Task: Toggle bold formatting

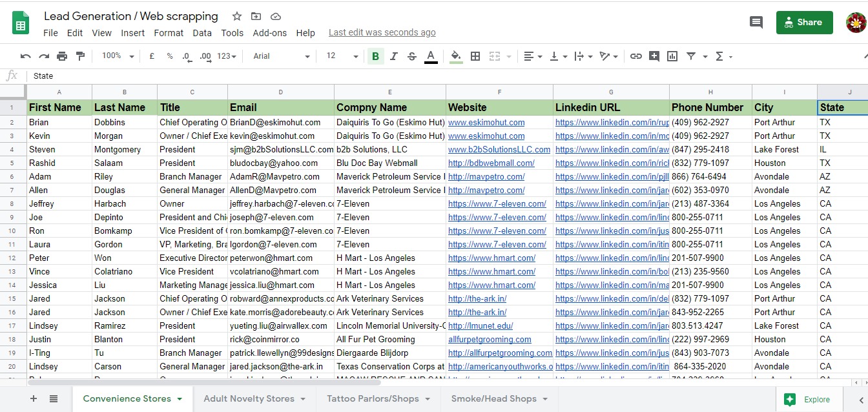Action: coord(375,56)
